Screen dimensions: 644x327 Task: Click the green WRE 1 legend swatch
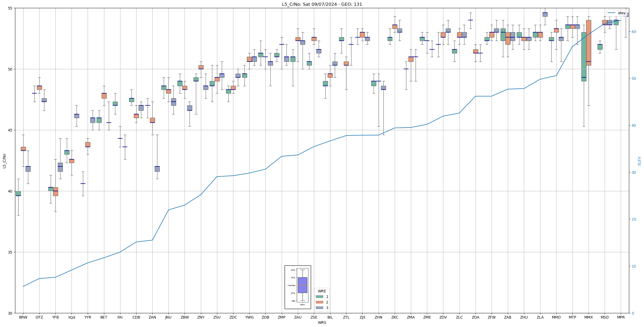pos(319,297)
